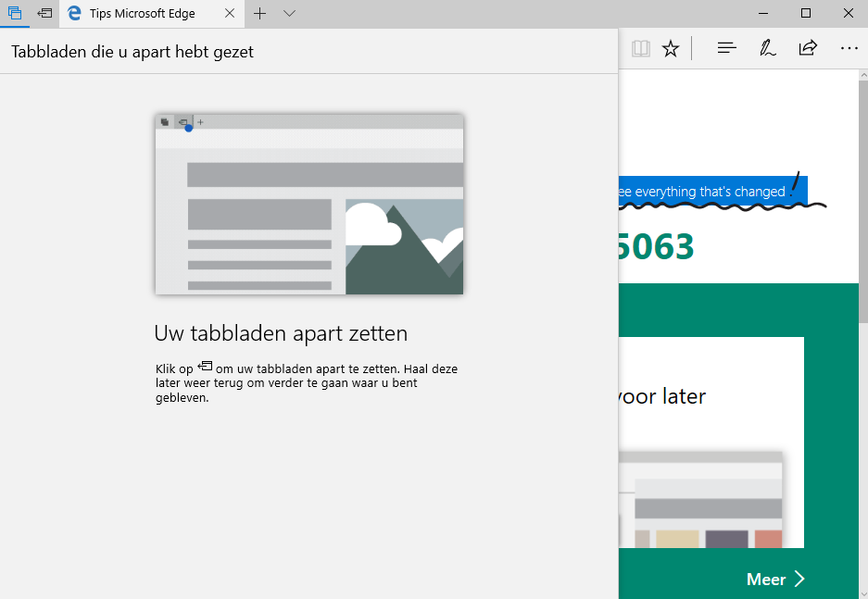Viewport: 868px width, 599px height.
Task: Toggle reading view book icon
Action: 640,48
